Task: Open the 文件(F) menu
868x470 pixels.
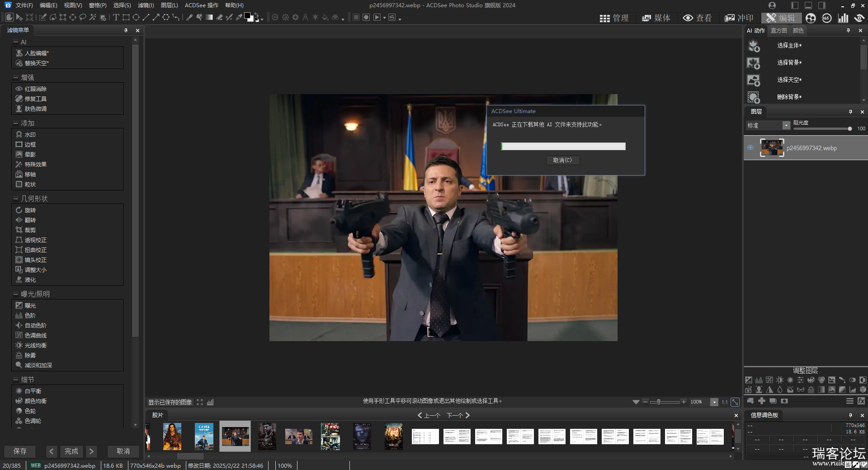Action: [x=24, y=5]
